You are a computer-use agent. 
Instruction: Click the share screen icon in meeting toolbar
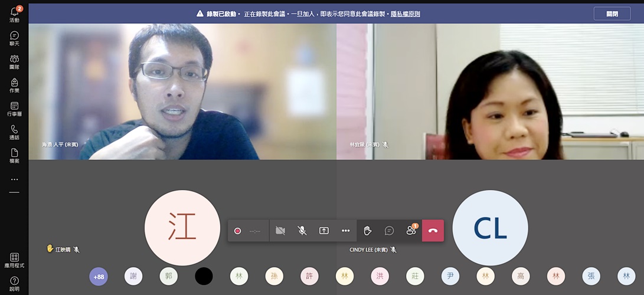tap(323, 231)
